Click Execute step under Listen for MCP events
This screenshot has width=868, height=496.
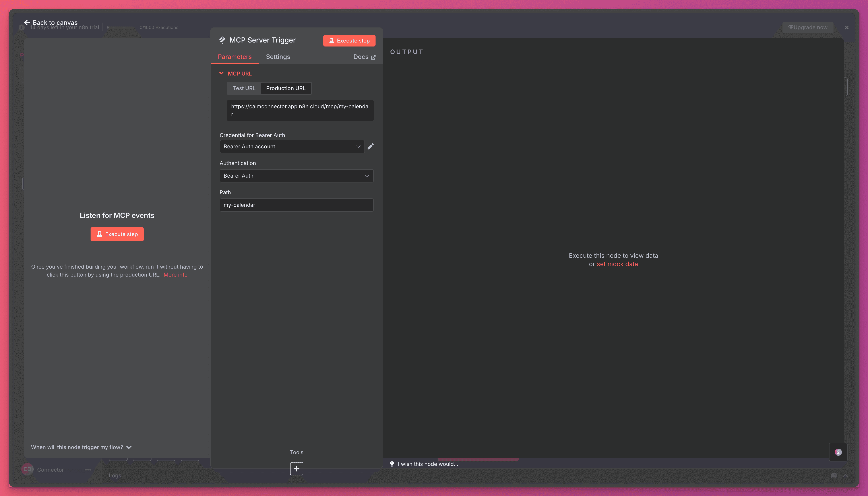click(x=117, y=234)
